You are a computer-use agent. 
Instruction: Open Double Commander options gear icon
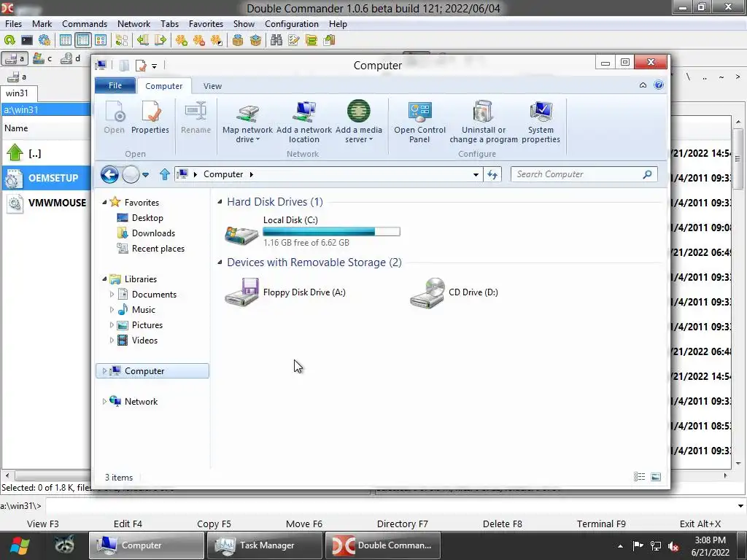[44, 40]
